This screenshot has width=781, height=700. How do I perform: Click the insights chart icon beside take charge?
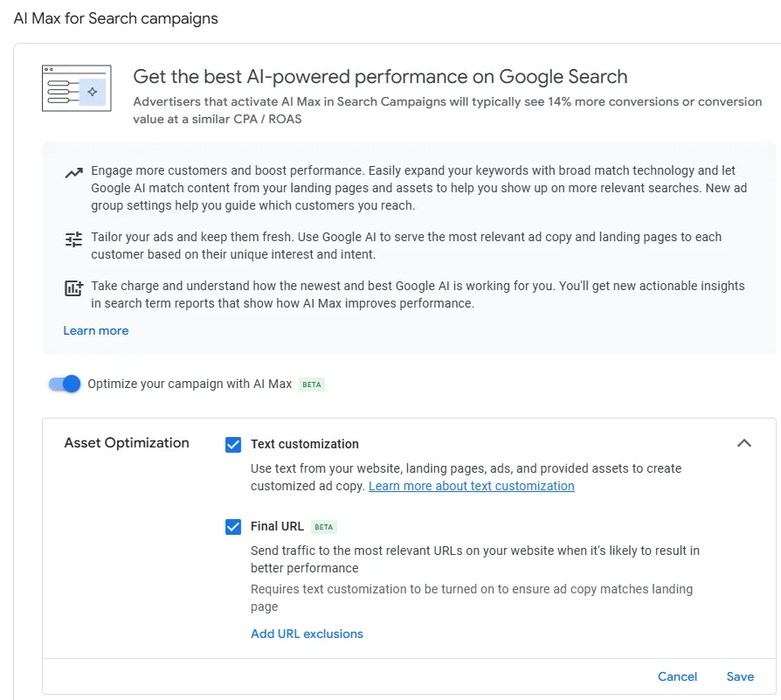click(x=74, y=287)
